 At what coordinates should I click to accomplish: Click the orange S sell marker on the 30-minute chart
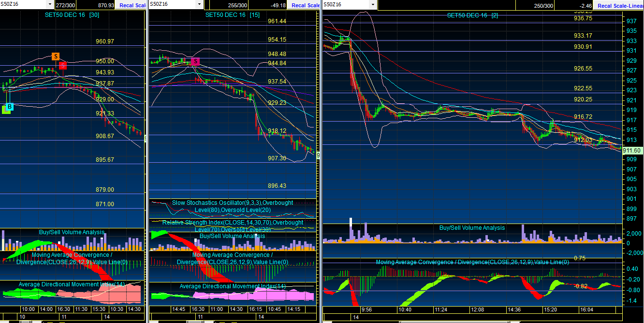point(56,56)
